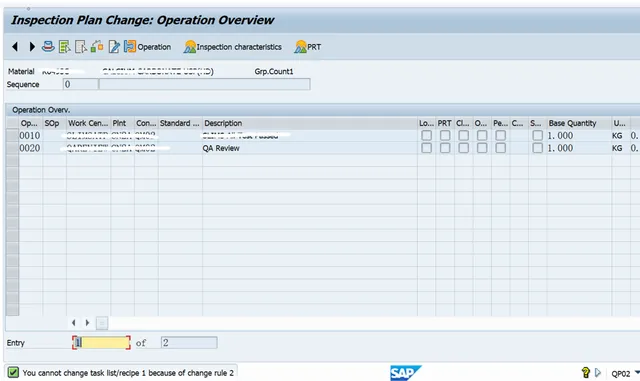Screen dimensions: 640x381
Task: Click Base Quantity 1.000 for operation 0010
Action: click(x=579, y=136)
